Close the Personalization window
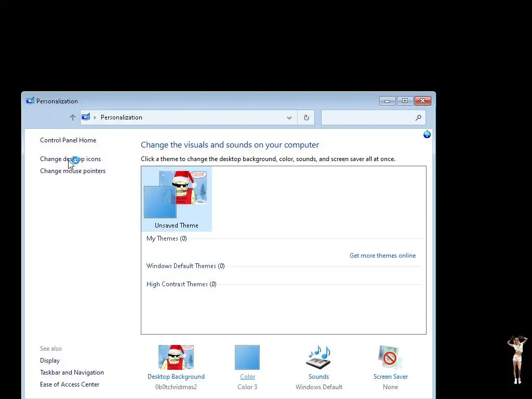The height and width of the screenshot is (399, 532). (x=422, y=101)
